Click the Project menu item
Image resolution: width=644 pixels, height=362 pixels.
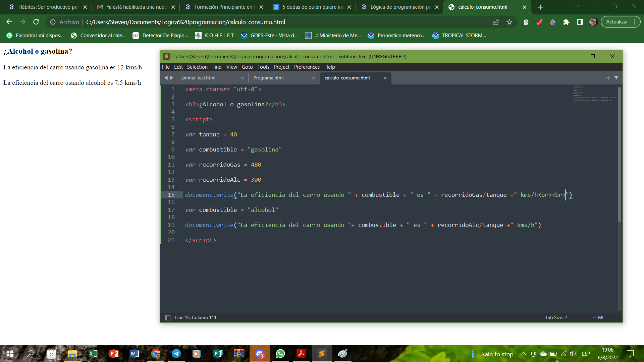pos(281,67)
